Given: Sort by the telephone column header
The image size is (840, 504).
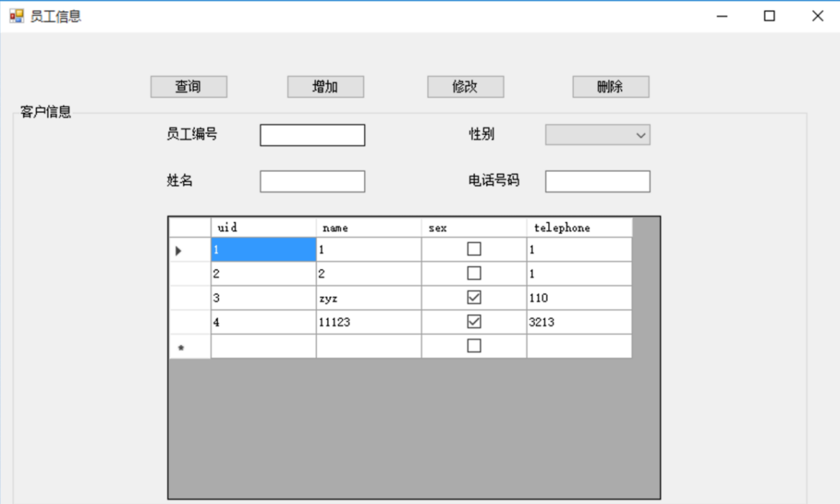Looking at the screenshot, I should click(x=579, y=228).
